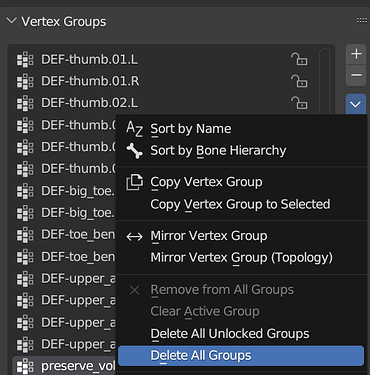Select the DEF-thumb.01.R vertex group

(x=162, y=81)
